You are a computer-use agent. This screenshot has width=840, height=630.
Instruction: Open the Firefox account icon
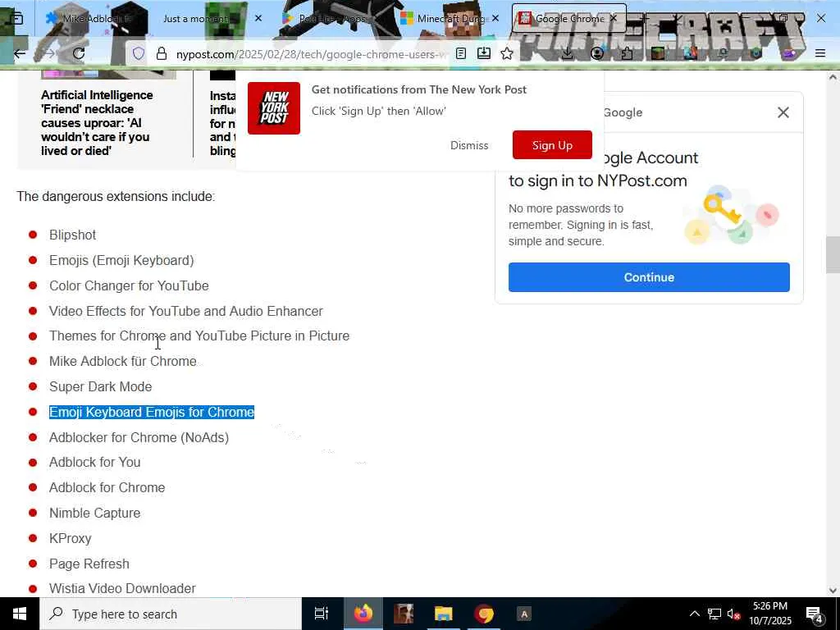pyautogui.click(x=597, y=53)
